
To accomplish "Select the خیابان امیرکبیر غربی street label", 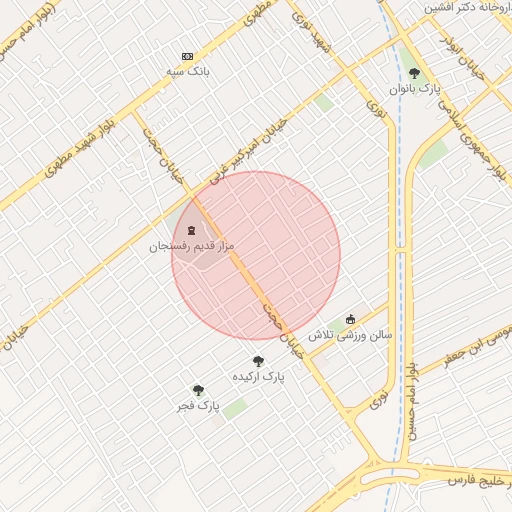I will click(248, 152).
